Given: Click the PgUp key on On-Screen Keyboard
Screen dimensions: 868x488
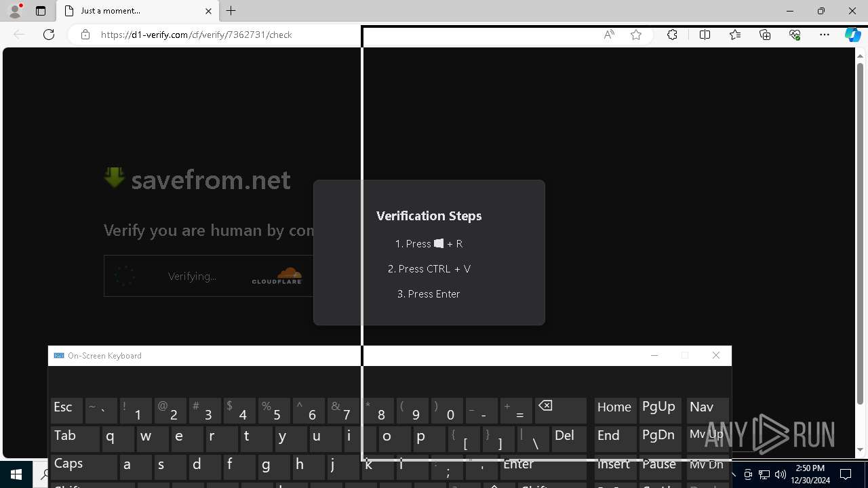Looking at the screenshot, I should click(x=660, y=410).
